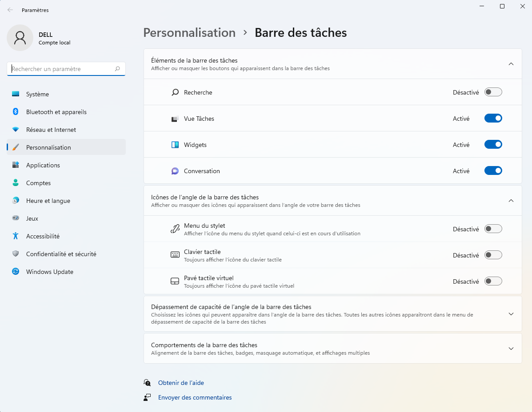
Task: Click the Personnalisation paintbrush icon
Action: [x=16, y=147]
